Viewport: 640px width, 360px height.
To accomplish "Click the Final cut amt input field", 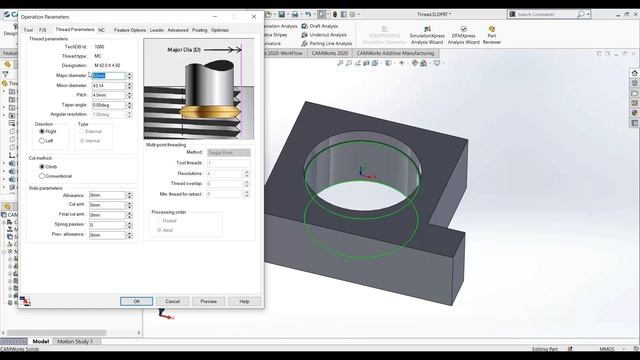I will click(x=107, y=215).
